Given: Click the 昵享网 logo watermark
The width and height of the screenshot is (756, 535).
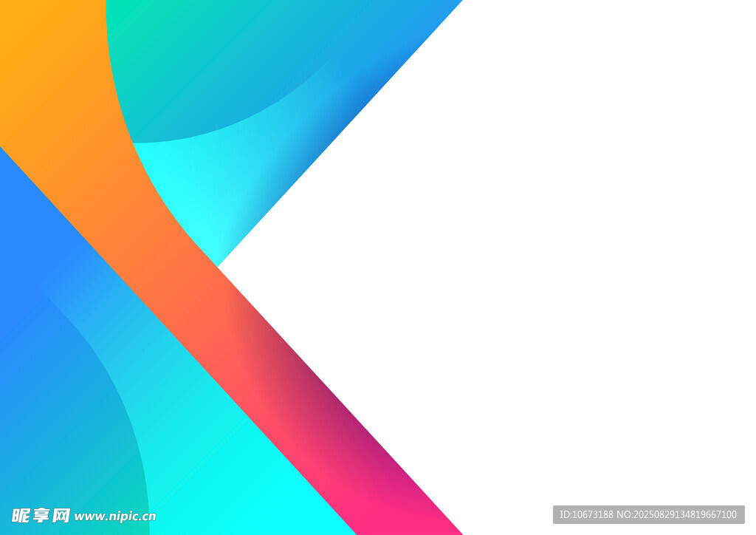Looking at the screenshot, I should pyautogui.click(x=41, y=515).
